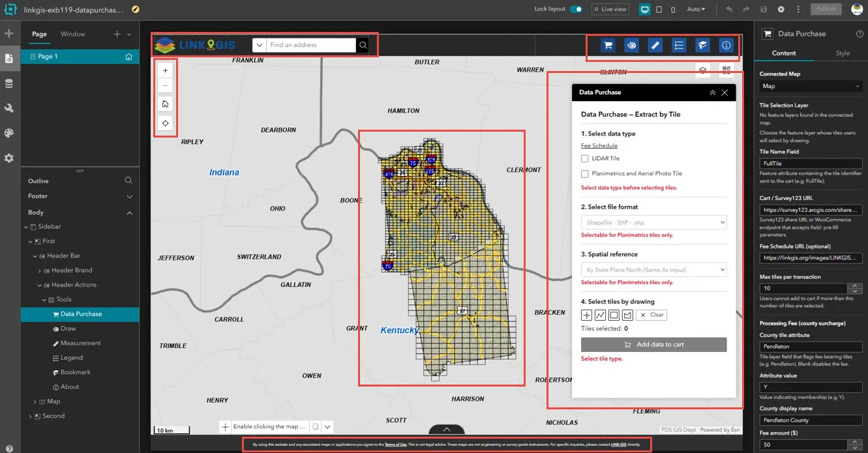868x453 pixels.
Task: Open the Shapefile file format dropdown
Action: pos(653,222)
